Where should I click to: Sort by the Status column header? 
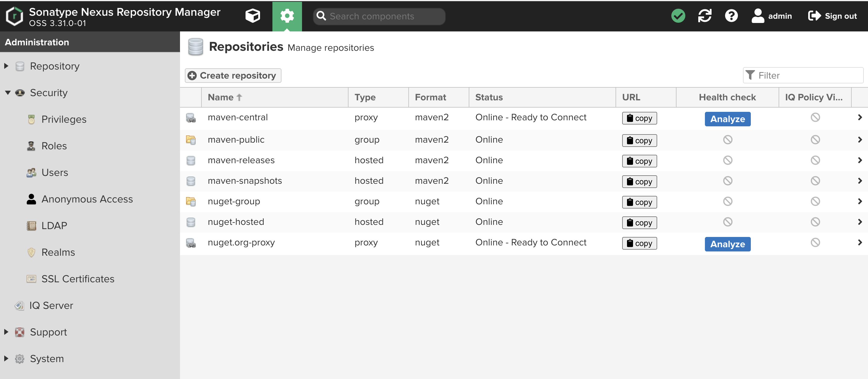click(x=542, y=97)
